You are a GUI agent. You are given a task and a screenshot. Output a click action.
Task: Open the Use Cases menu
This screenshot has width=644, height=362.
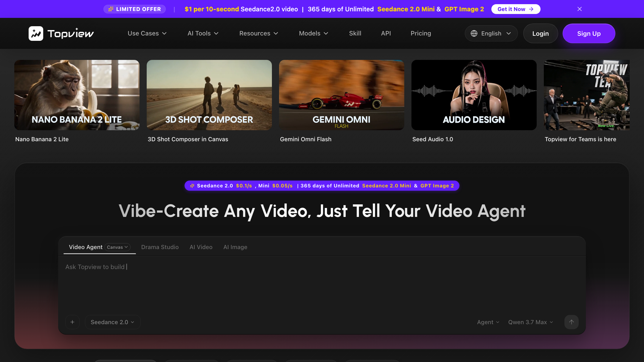point(147,33)
